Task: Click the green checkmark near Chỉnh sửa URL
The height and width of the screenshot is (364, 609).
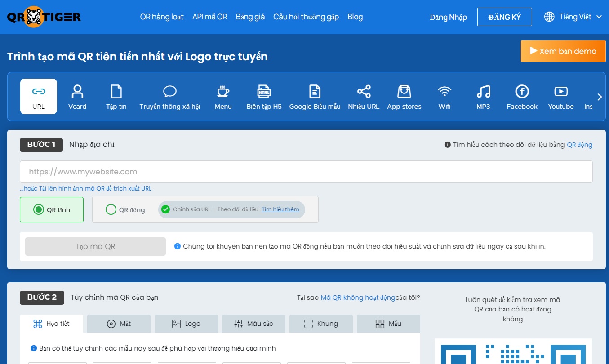Action: click(x=165, y=209)
